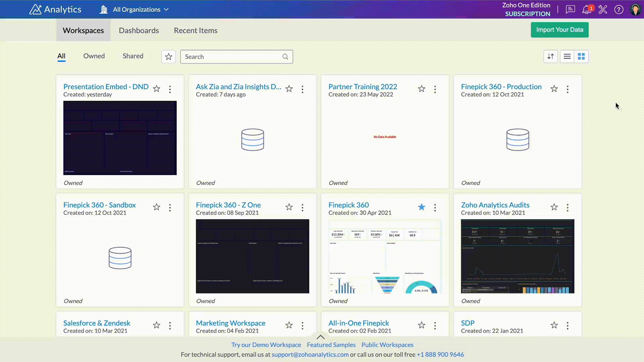Select the Owned filter tab
Screen dimensions: 644x362
click(x=94, y=56)
